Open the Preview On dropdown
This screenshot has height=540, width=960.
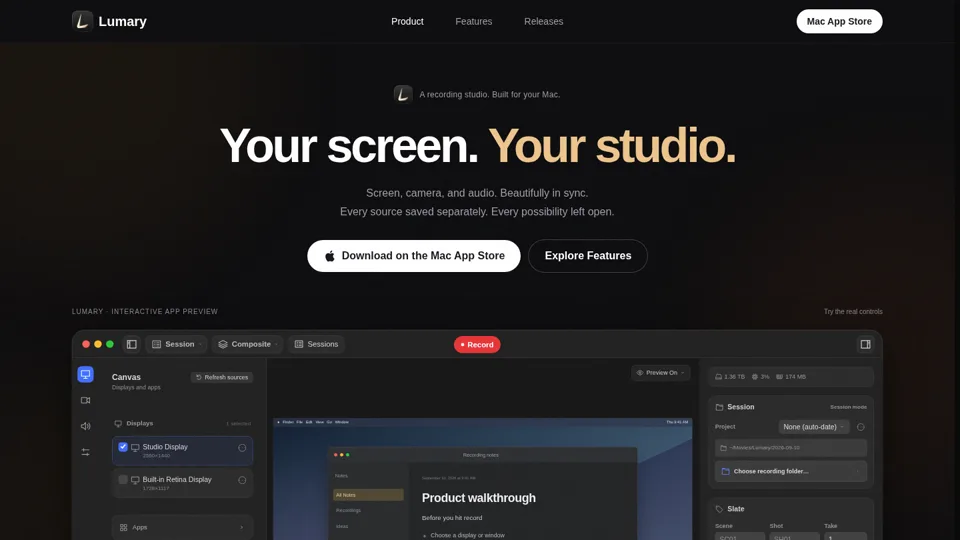tap(661, 372)
